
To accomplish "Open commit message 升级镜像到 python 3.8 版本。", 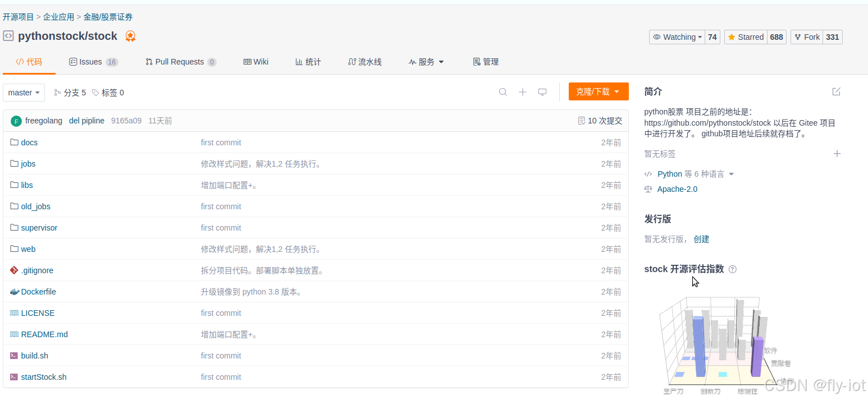I will click(252, 292).
